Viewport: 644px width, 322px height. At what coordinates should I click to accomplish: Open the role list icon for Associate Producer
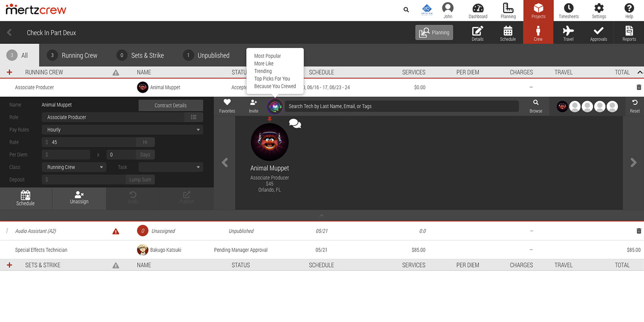[x=194, y=117]
